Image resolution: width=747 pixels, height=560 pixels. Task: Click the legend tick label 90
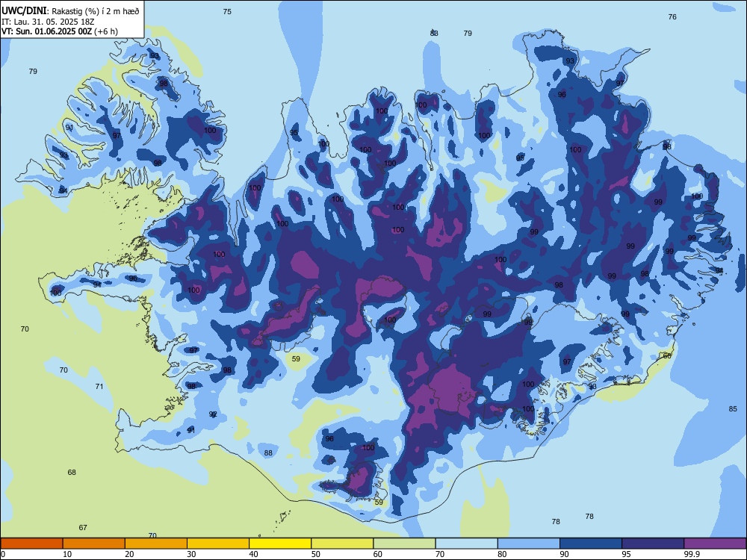coord(564,554)
